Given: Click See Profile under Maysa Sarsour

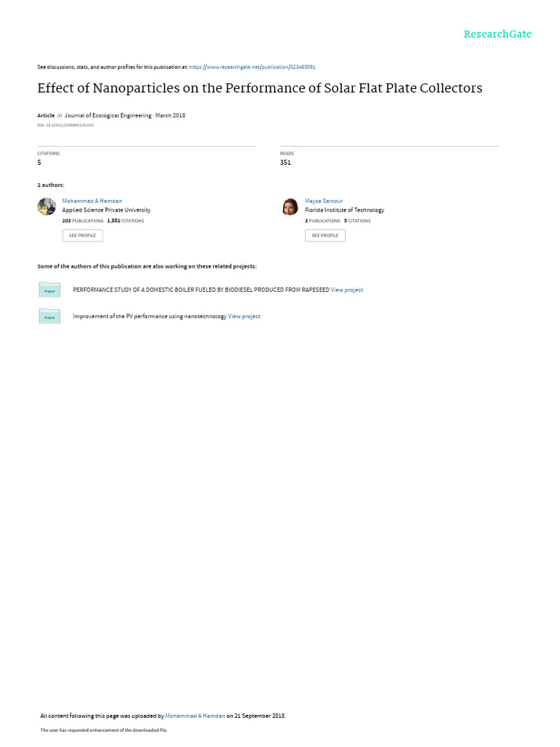Looking at the screenshot, I should [x=325, y=236].
